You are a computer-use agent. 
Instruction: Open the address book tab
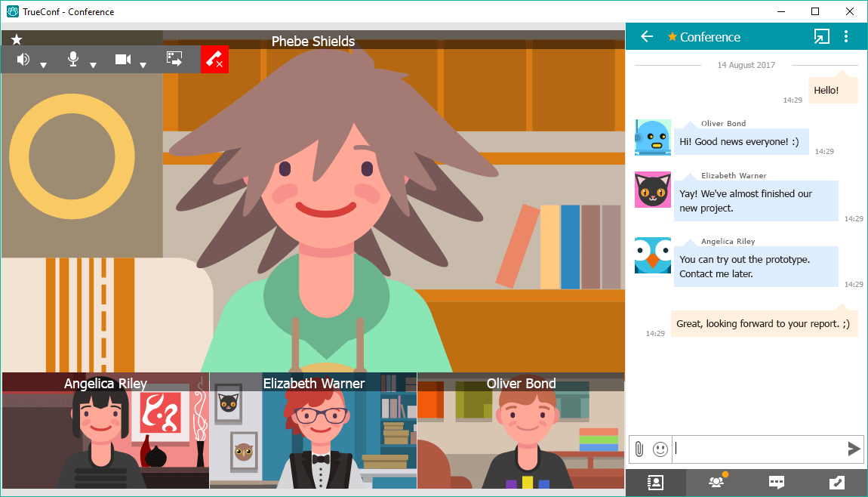pyautogui.click(x=655, y=483)
